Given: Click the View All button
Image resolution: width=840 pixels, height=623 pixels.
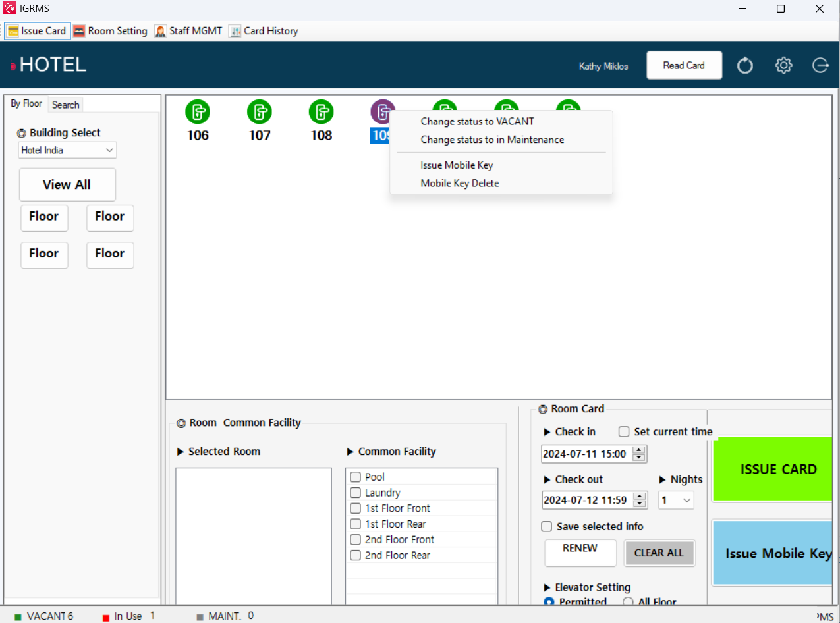Looking at the screenshot, I should tap(67, 184).
